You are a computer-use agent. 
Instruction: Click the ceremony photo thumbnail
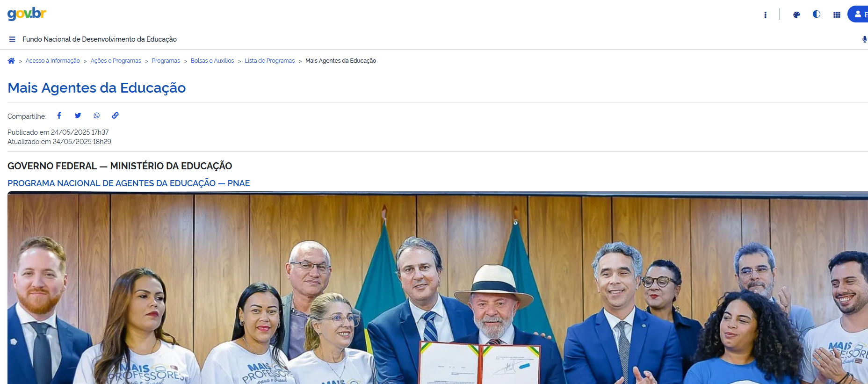click(438, 288)
